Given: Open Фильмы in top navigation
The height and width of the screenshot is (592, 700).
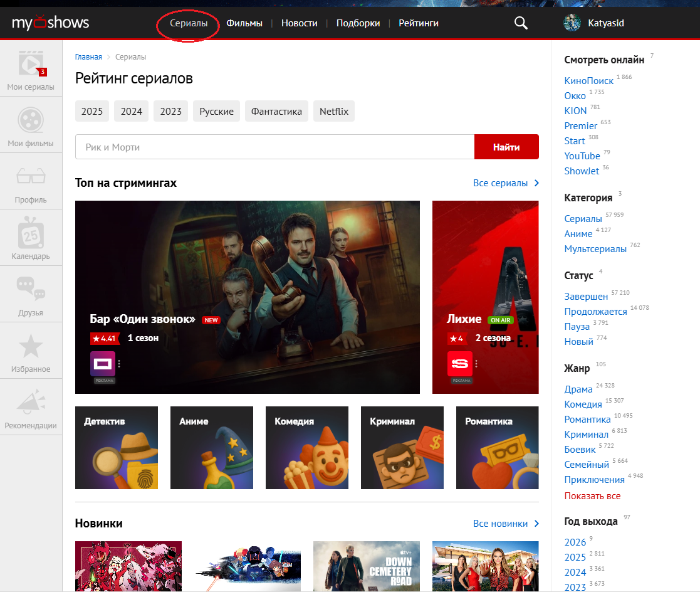Looking at the screenshot, I should click(244, 23).
